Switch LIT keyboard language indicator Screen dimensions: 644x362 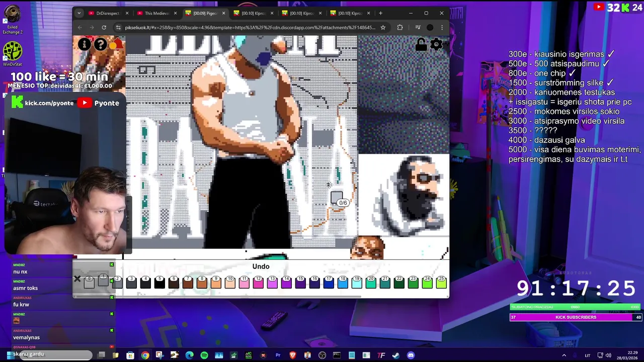point(588,355)
